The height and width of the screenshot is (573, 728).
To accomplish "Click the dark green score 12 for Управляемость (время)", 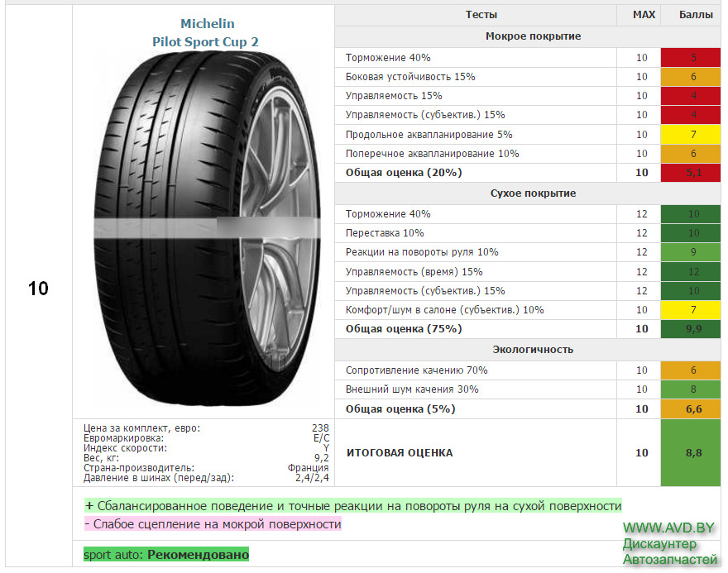I will tap(691, 272).
